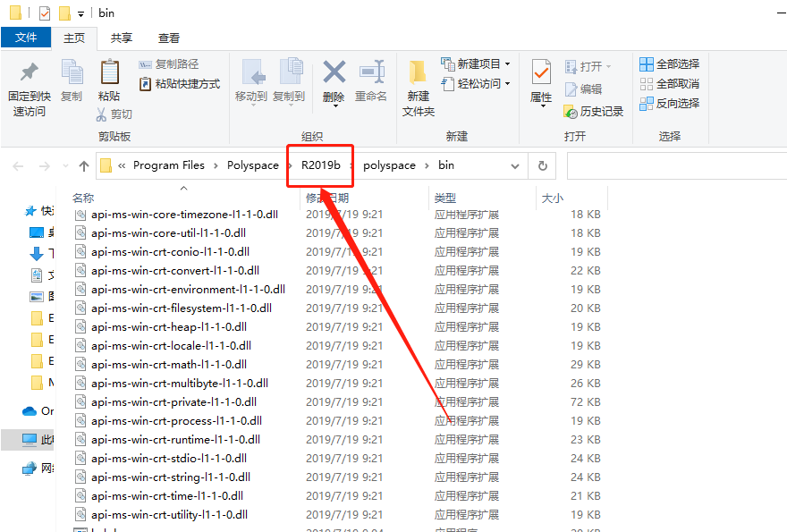
Task: Select api-ms-win-crt-process-l1-1-0.dll
Action: [x=176, y=420]
